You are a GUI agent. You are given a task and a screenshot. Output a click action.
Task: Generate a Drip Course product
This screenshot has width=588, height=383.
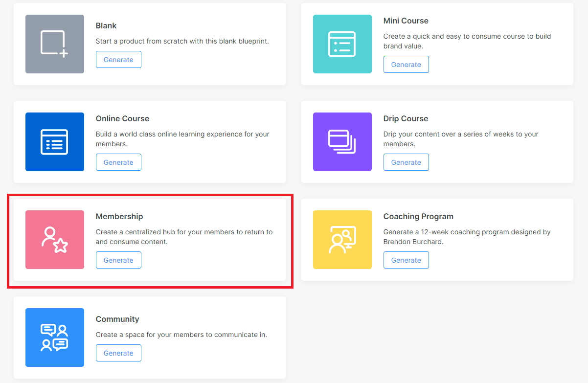click(x=406, y=162)
